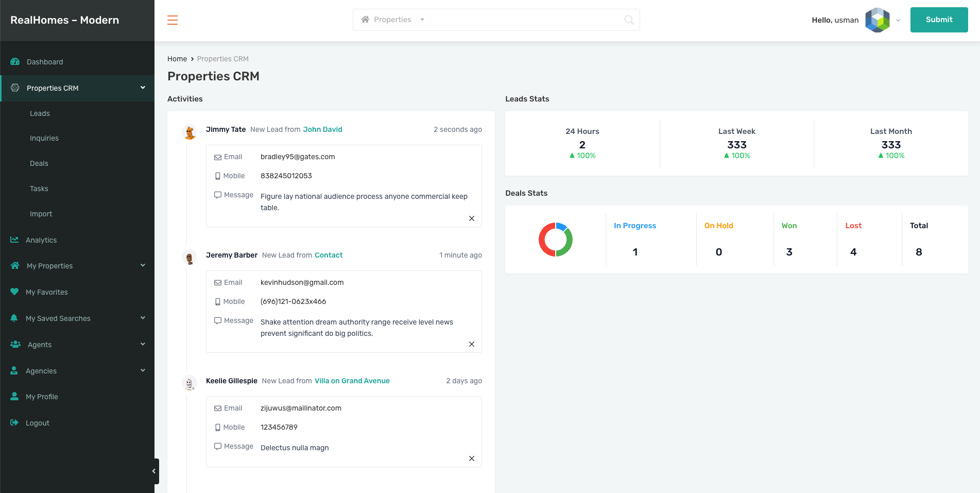
Task: Click usman's profile avatar
Action: point(878,20)
